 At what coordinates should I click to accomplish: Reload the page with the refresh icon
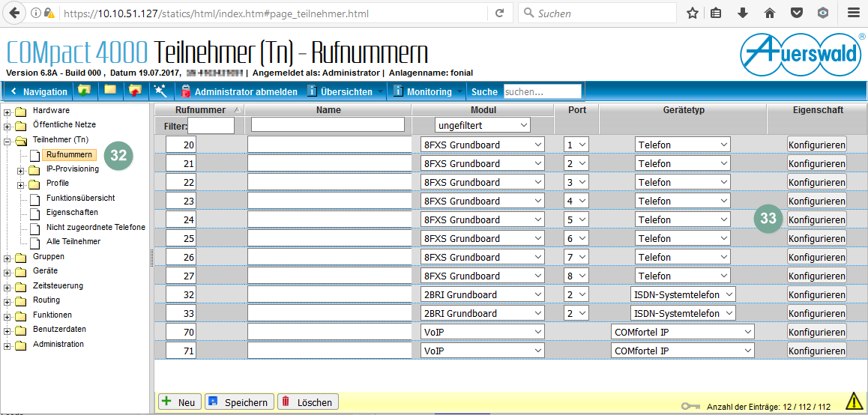pyautogui.click(x=500, y=13)
